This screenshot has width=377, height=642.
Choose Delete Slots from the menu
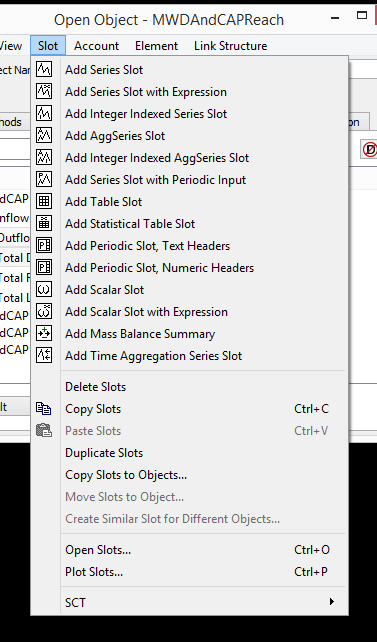(96, 387)
